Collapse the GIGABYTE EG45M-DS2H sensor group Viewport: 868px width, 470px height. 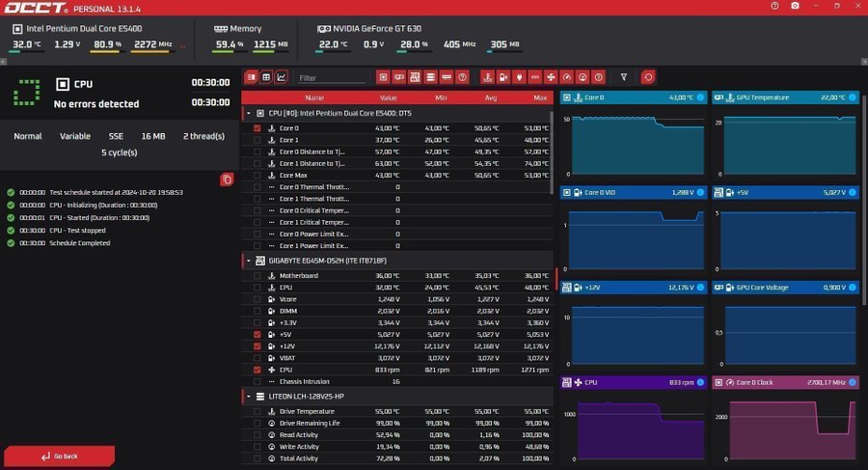(249, 261)
